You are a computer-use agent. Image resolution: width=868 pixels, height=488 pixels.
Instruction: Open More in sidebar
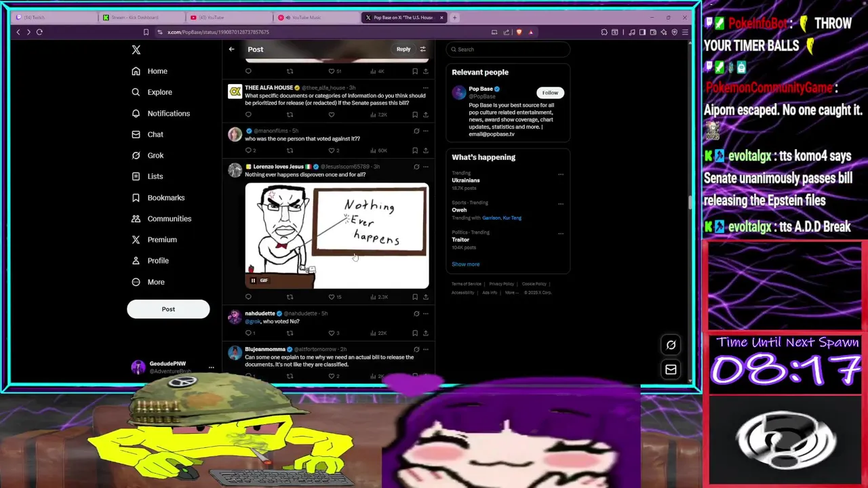point(148,282)
